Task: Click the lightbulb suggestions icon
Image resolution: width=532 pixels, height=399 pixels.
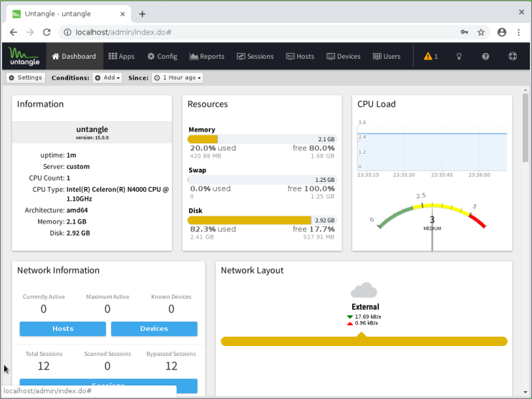Action: (x=458, y=57)
